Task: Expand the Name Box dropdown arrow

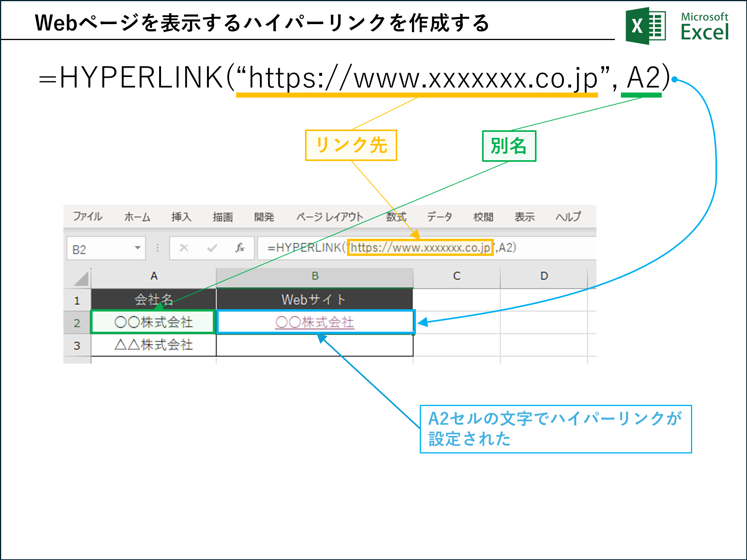Action: (137, 248)
